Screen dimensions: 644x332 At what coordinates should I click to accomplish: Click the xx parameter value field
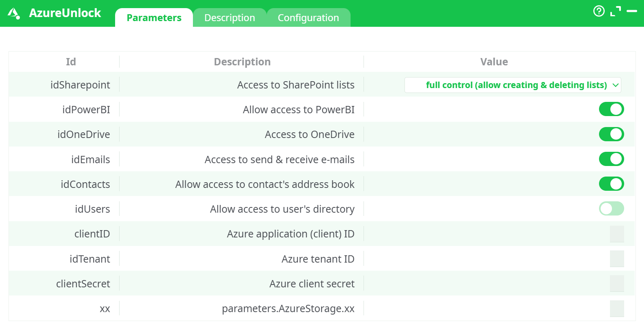click(x=617, y=308)
